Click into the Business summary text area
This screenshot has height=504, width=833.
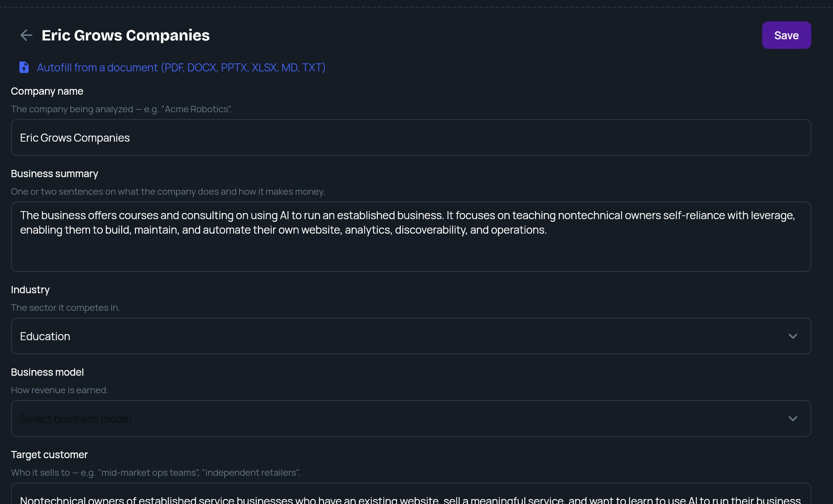(x=411, y=237)
